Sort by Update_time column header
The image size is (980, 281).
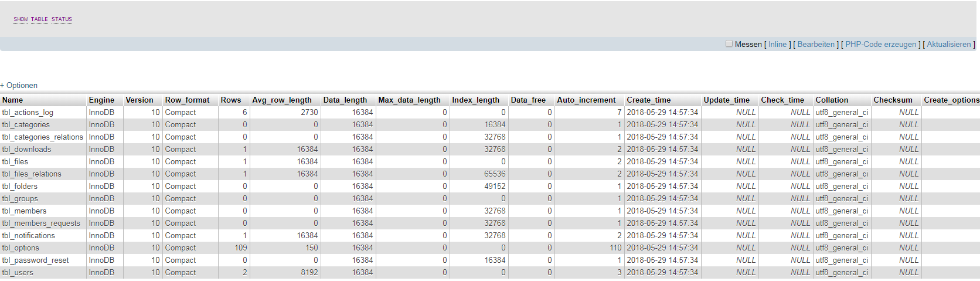pos(727,100)
